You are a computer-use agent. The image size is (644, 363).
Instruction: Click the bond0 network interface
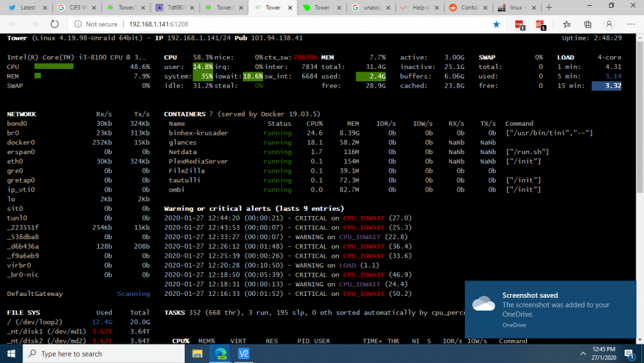(17, 123)
